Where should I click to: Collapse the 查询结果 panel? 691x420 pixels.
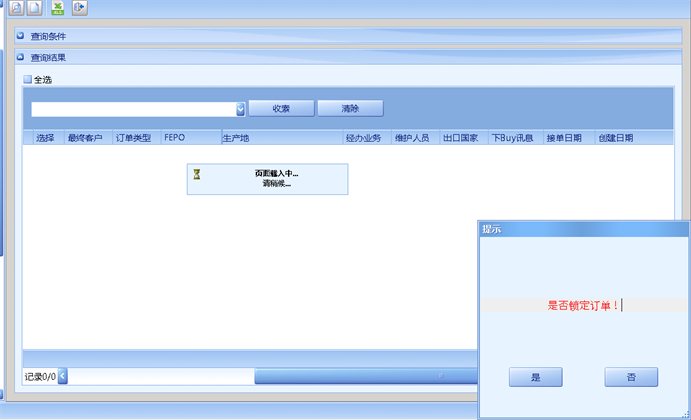pos(20,57)
